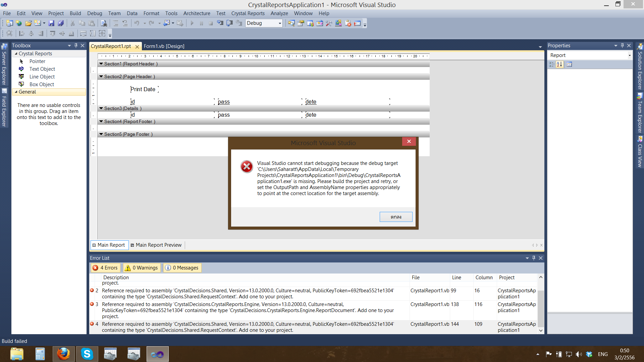This screenshot has height=362, width=644.
Task: Collapse Section1 (Report Header)
Action: (x=101, y=64)
